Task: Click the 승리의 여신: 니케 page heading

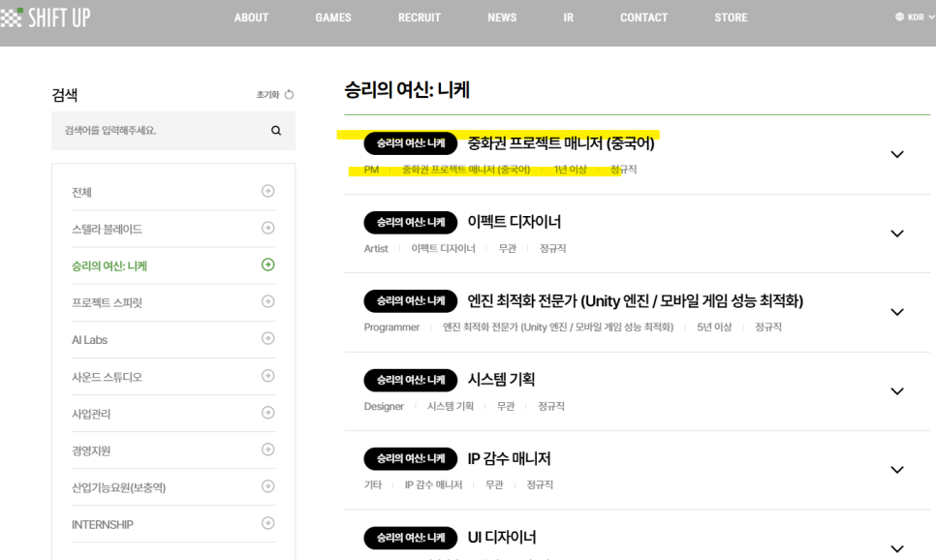Action: 407,90
